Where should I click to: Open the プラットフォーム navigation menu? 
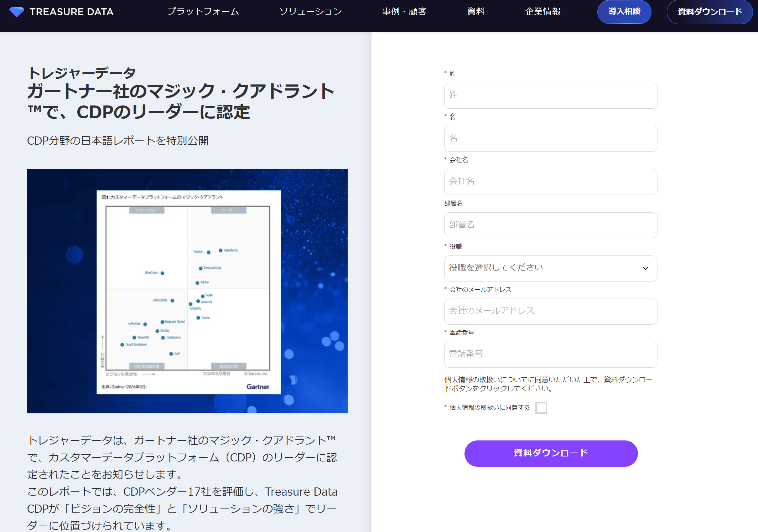[203, 12]
